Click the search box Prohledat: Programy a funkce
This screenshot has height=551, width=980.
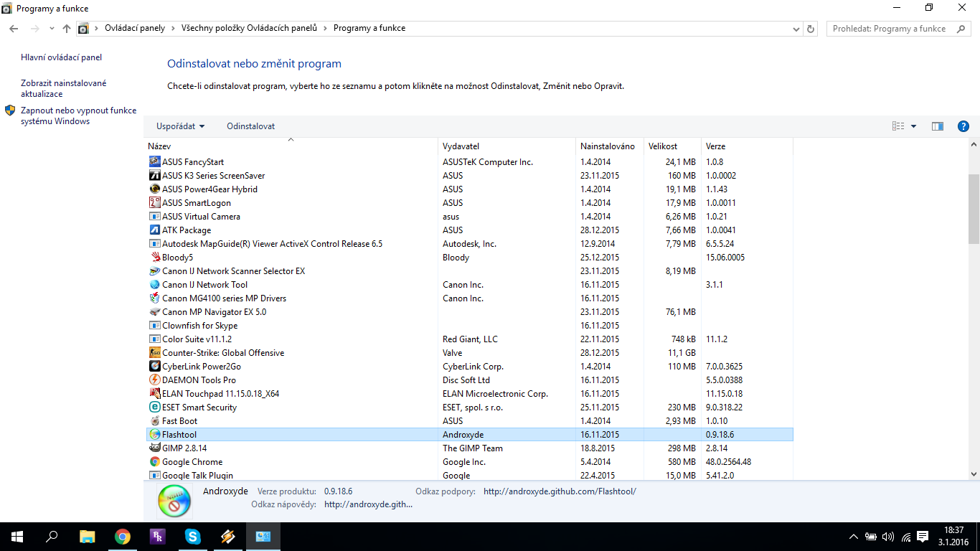click(898, 29)
